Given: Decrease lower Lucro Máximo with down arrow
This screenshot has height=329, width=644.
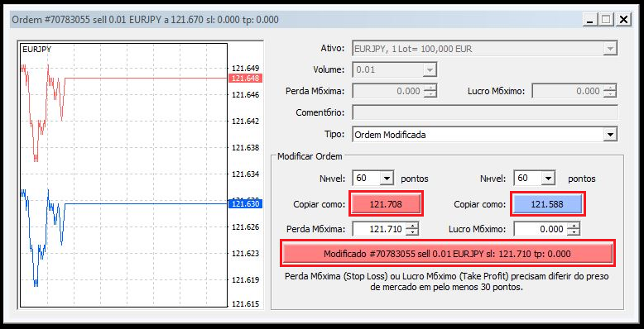Looking at the screenshot, I should 573,232.
